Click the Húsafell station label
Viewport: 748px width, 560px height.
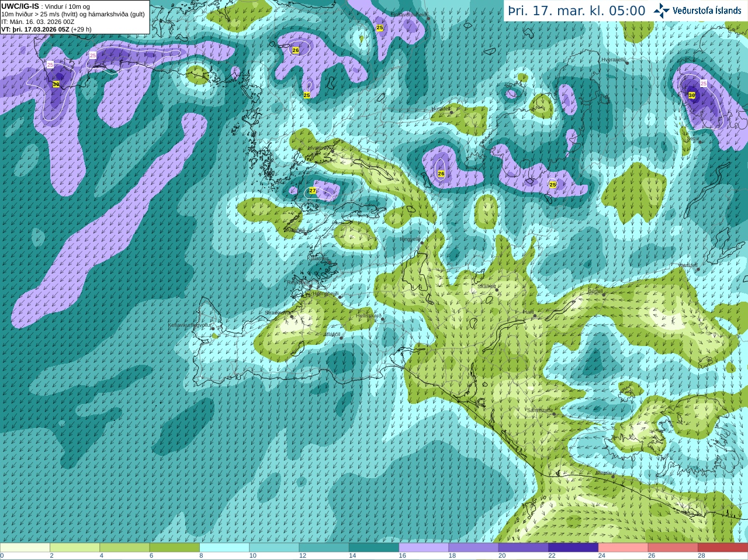coord(441,109)
